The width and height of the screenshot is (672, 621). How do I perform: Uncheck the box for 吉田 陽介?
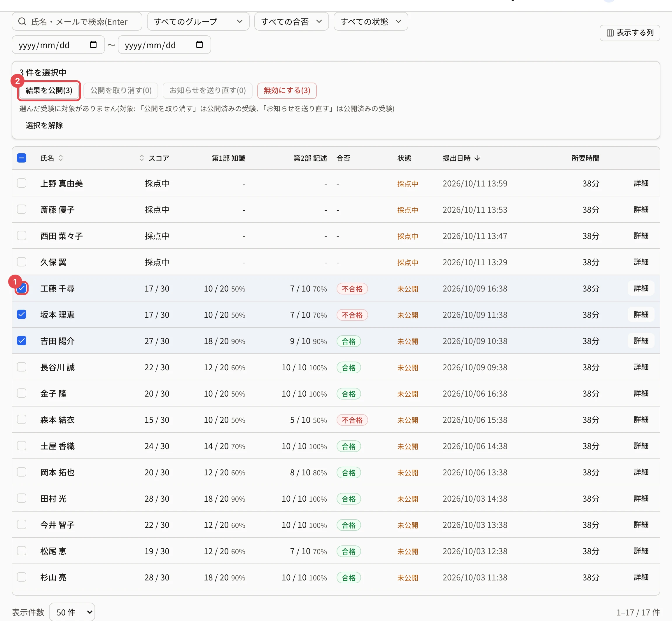point(22,341)
